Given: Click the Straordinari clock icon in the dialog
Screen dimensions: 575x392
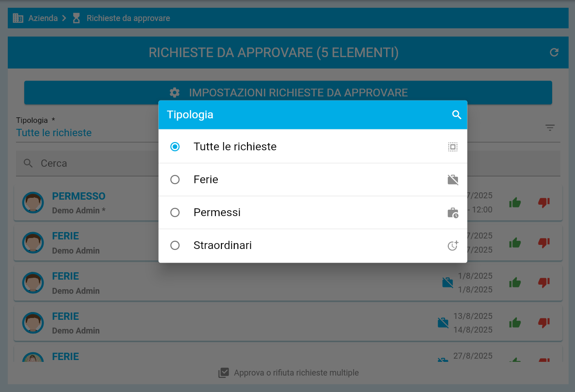Looking at the screenshot, I should point(453,245).
